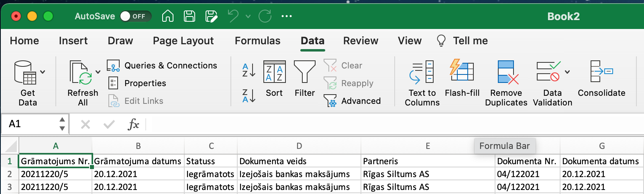
Task: Open the Data Validation dropdown arrow
Action: click(x=567, y=72)
